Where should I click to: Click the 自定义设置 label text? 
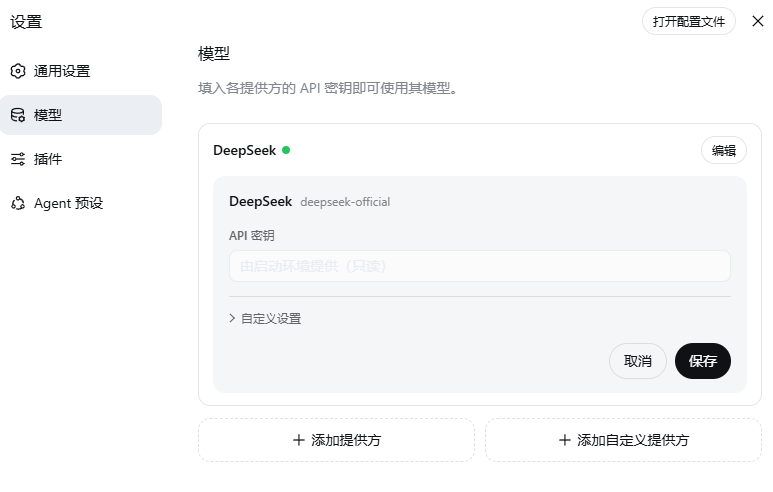click(x=271, y=318)
